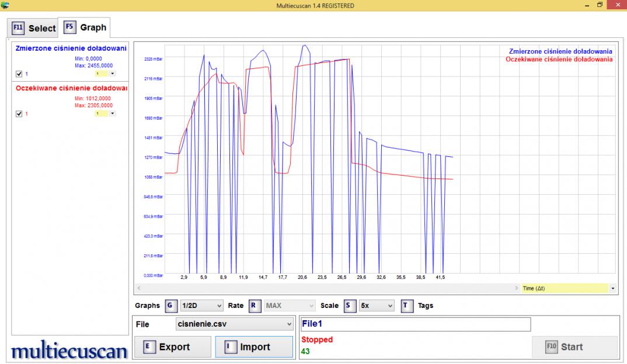This screenshot has height=364, width=627.
Task: Open the File cisnienie.csv dropdown
Action: click(x=234, y=324)
